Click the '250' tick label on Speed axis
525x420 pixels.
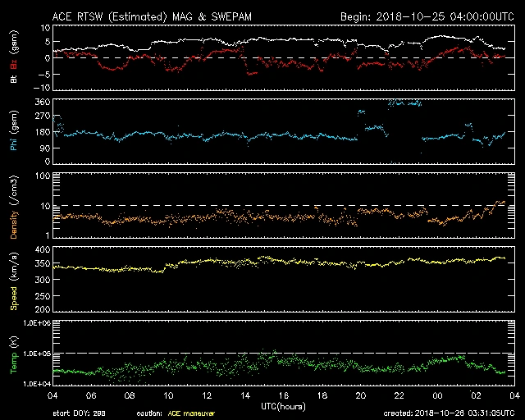(43, 296)
